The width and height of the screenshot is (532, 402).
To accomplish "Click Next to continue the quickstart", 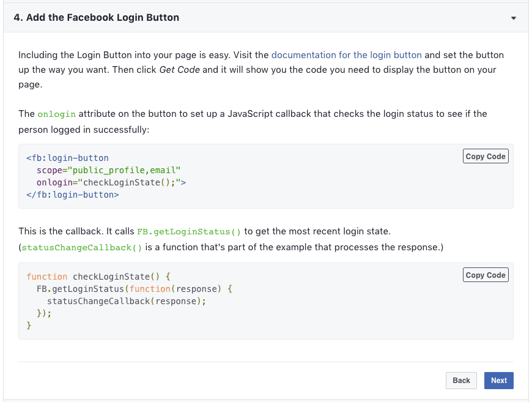I will point(499,381).
